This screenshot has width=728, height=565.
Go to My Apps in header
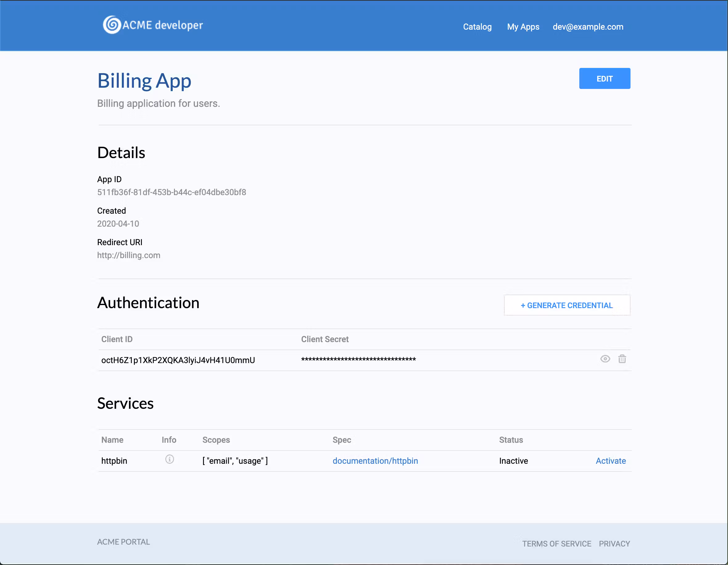pyautogui.click(x=523, y=27)
